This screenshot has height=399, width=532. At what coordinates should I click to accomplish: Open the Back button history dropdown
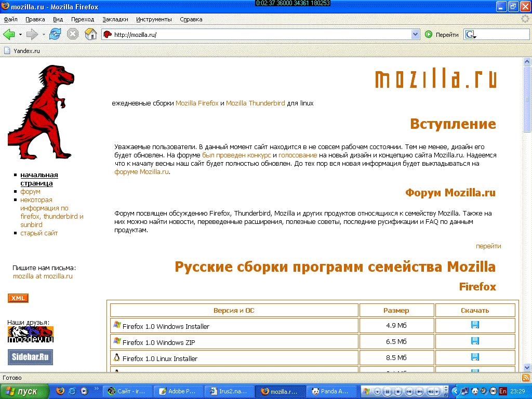click(20, 35)
